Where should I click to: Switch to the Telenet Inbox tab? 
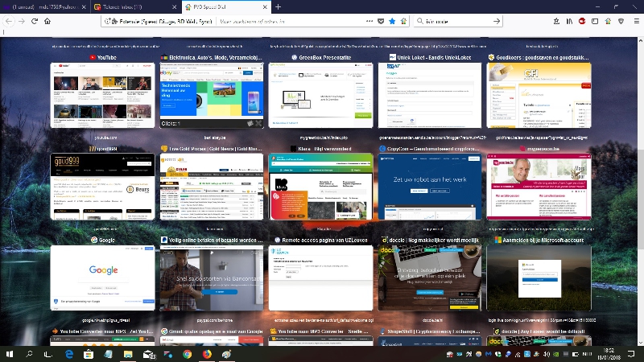(133, 6)
